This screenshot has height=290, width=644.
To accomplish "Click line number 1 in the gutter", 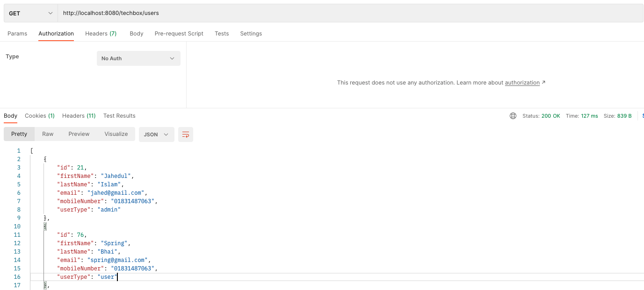I will pyautogui.click(x=19, y=151).
